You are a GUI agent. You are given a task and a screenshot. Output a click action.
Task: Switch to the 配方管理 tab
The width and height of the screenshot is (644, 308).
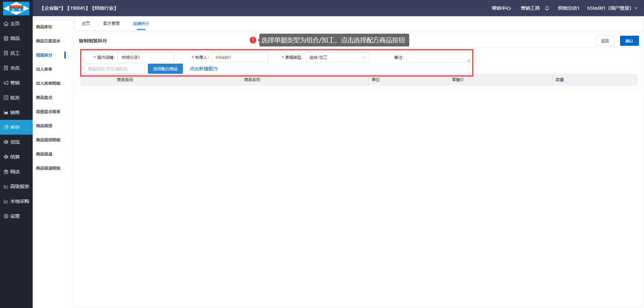coord(111,24)
